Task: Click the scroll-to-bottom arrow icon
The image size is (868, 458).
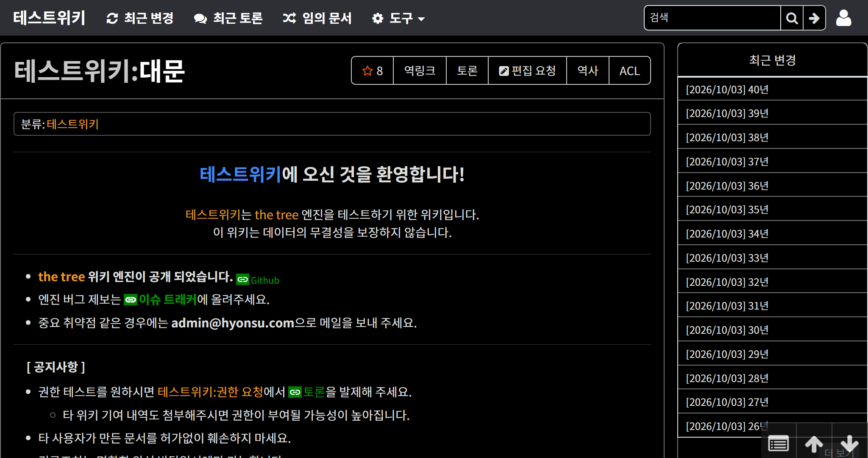Action: pyautogui.click(x=849, y=444)
